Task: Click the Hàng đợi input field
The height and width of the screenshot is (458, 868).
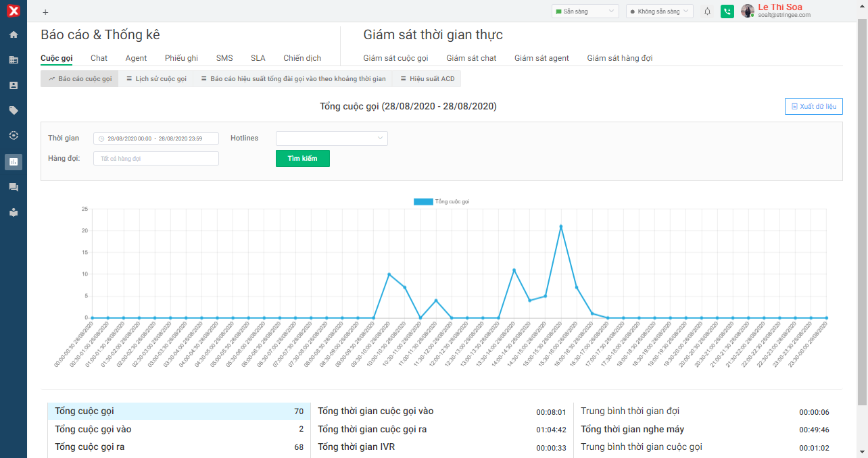Action: point(155,159)
